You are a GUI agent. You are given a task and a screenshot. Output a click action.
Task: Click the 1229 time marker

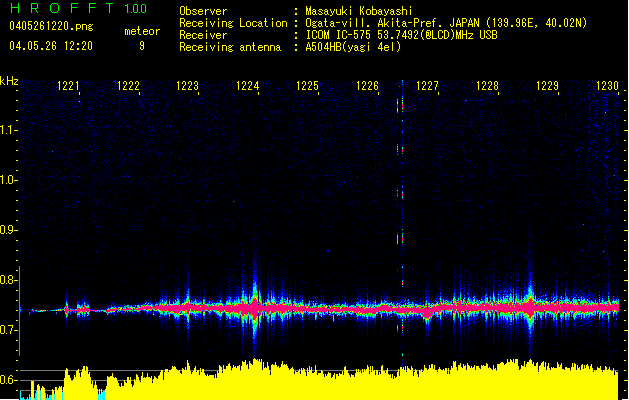point(547,85)
